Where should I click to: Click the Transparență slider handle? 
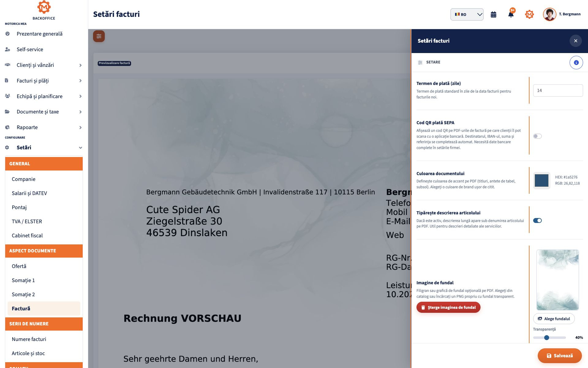547,338
